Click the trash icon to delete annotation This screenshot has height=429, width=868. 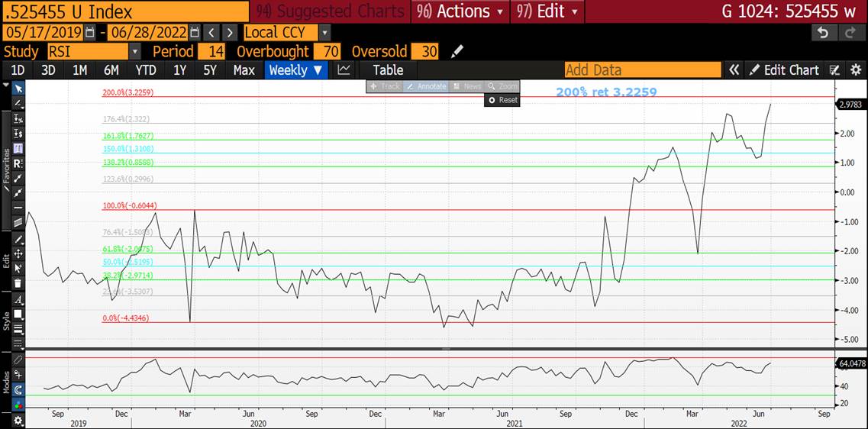18,283
